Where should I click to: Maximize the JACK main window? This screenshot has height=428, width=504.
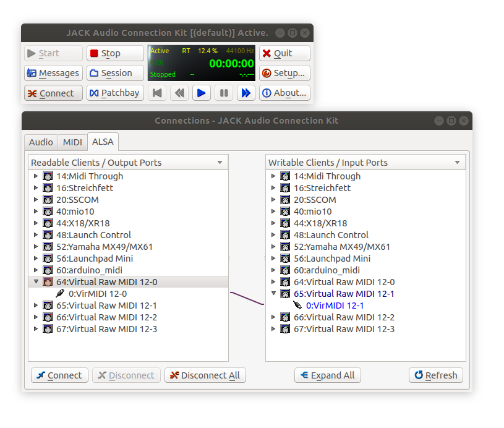click(293, 33)
